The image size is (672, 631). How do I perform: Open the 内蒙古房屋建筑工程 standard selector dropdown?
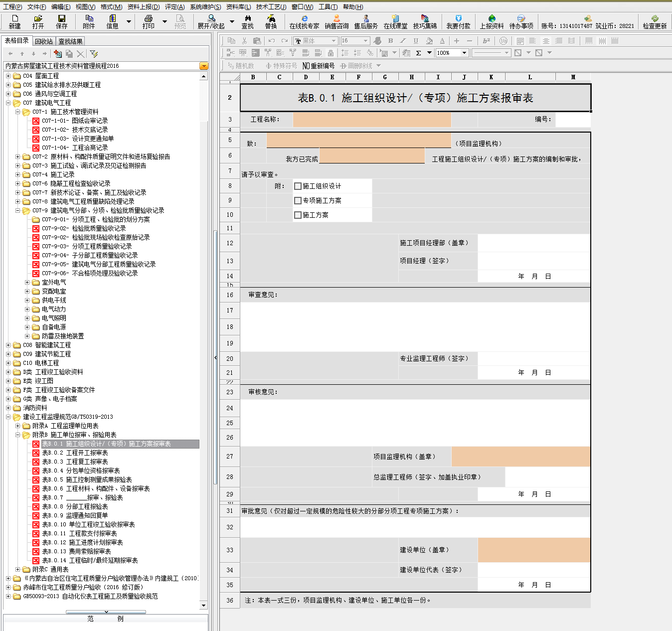(203, 66)
